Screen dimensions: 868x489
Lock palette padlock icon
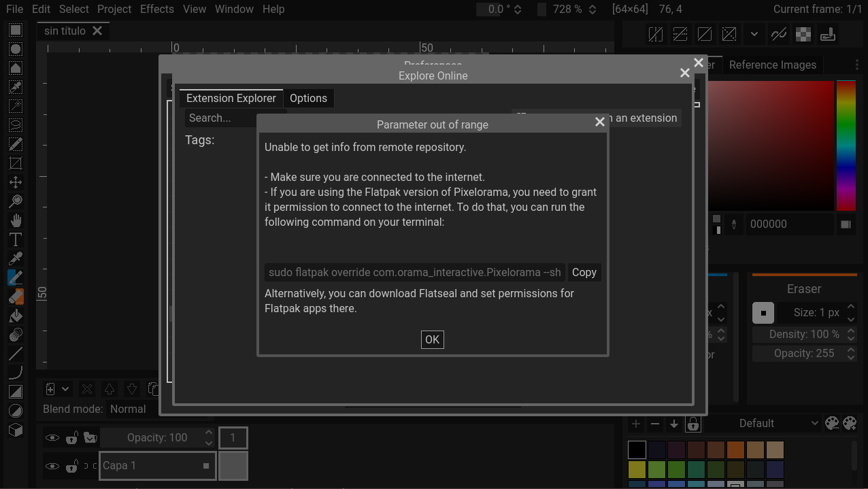click(693, 424)
